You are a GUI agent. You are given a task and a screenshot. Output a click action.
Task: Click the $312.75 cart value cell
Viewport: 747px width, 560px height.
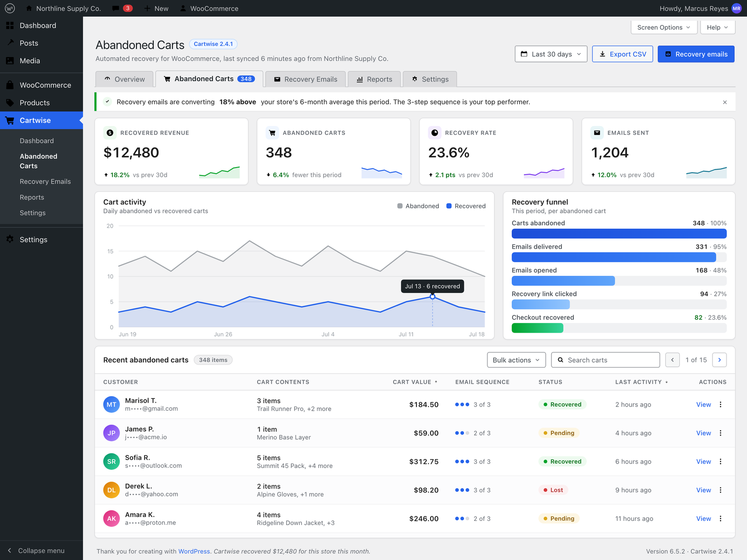point(424,462)
